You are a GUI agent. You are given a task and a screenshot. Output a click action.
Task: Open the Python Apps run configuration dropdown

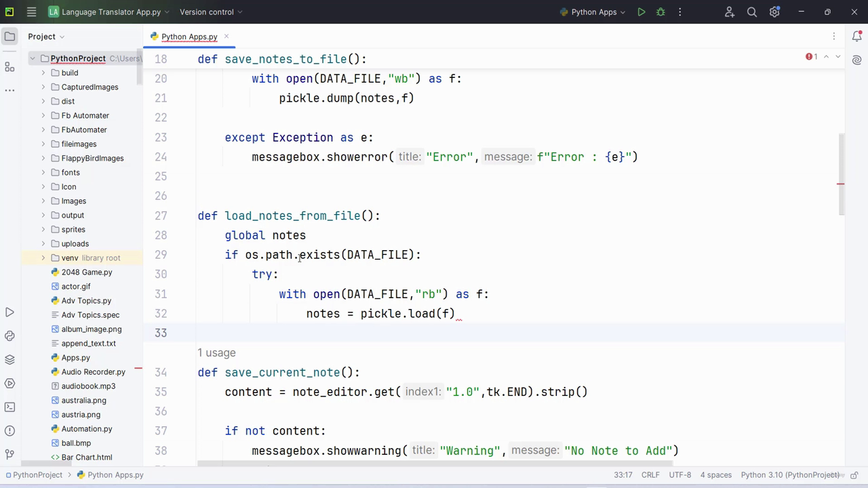pyautogui.click(x=592, y=12)
